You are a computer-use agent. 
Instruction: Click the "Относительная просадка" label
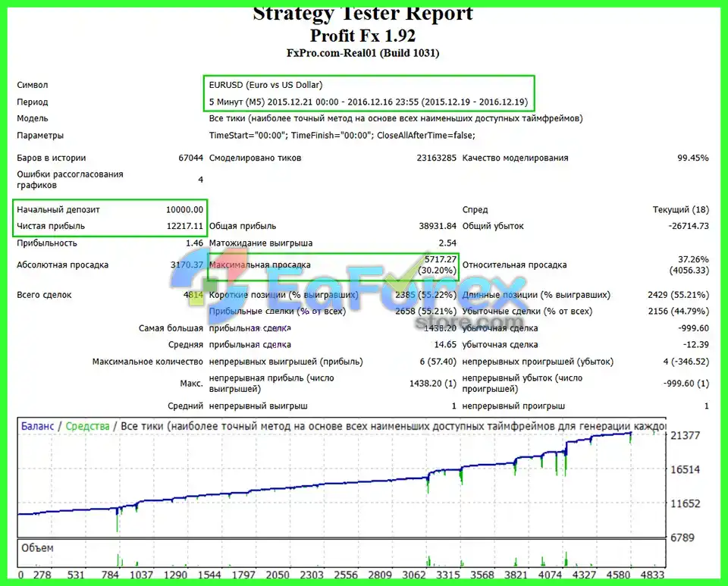(514, 265)
